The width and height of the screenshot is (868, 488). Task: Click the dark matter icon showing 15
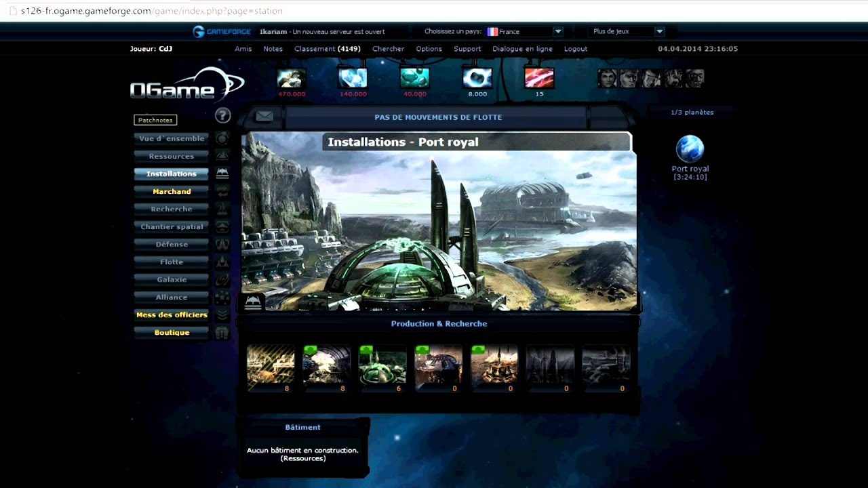click(539, 78)
